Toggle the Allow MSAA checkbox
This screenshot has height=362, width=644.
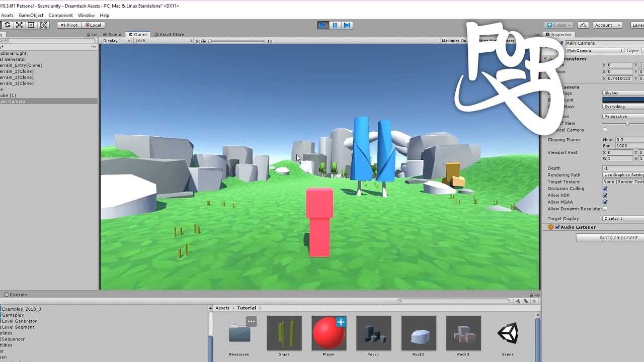(x=605, y=202)
